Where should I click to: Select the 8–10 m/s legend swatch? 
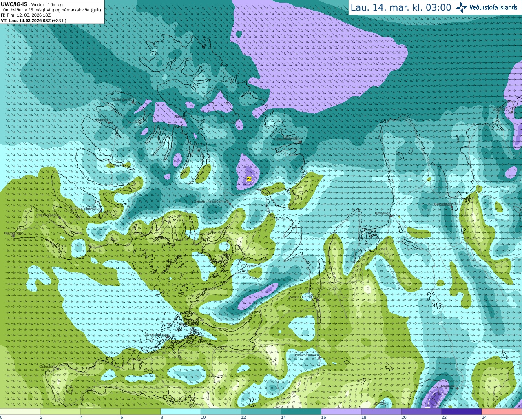(x=181, y=411)
